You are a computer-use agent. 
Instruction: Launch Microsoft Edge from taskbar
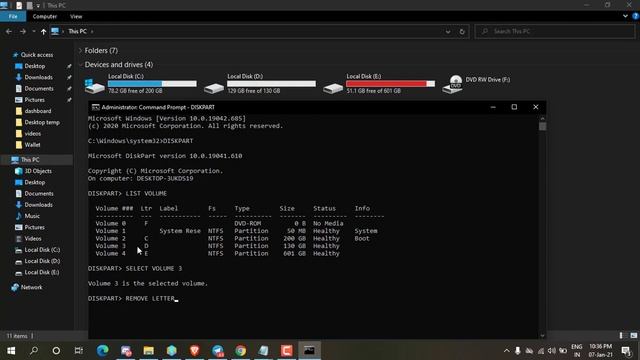[102, 350]
